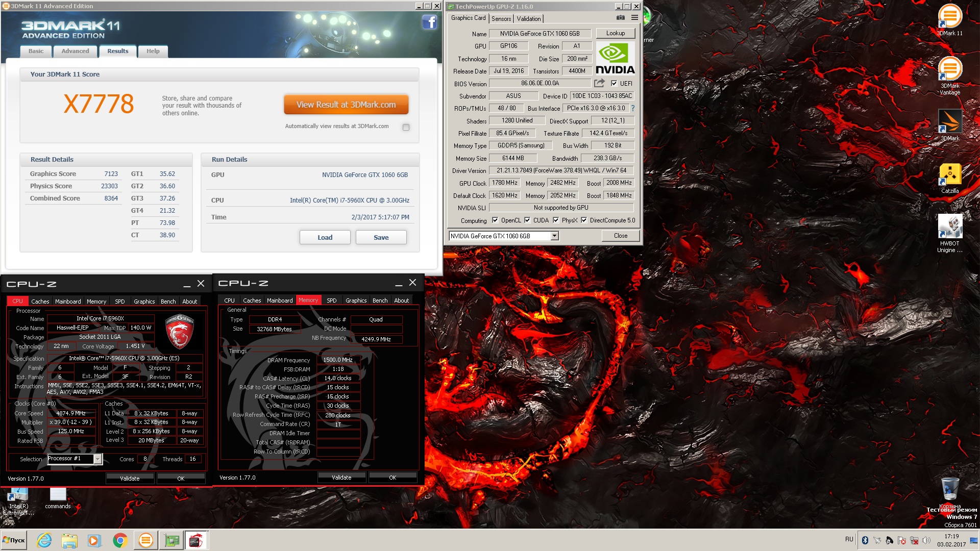Click OK in left CPU-Z window
Image resolution: width=980 pixels, height=551 pixels.
181,479
